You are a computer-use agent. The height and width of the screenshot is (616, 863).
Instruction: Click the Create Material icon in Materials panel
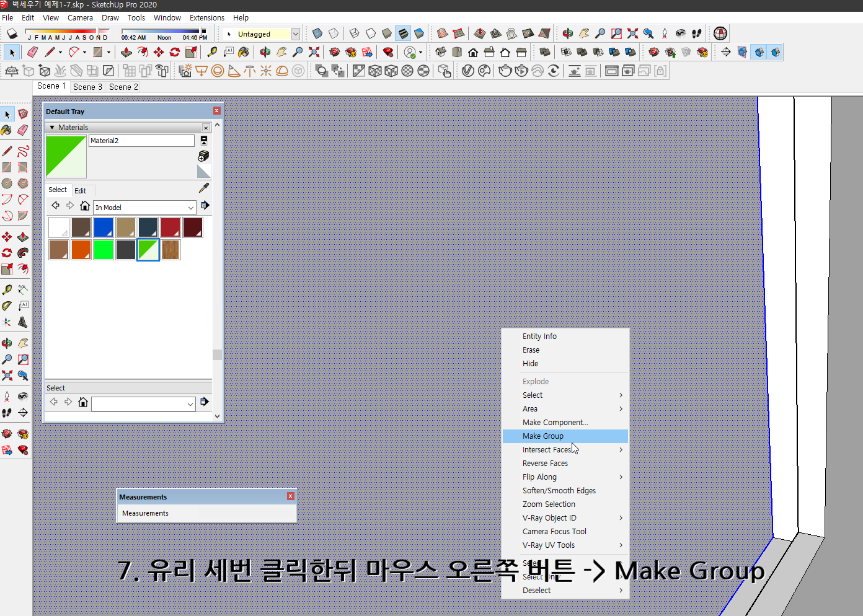(203, 156)
